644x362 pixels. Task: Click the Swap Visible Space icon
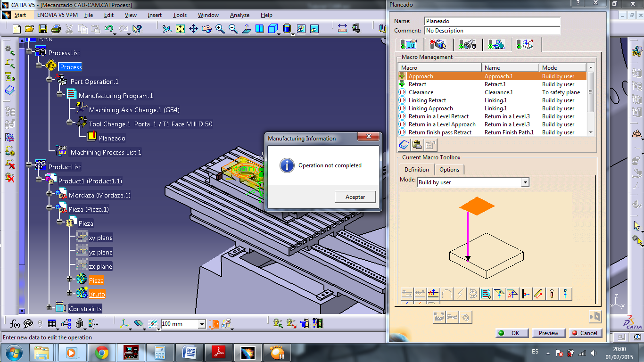click(314, 29)
